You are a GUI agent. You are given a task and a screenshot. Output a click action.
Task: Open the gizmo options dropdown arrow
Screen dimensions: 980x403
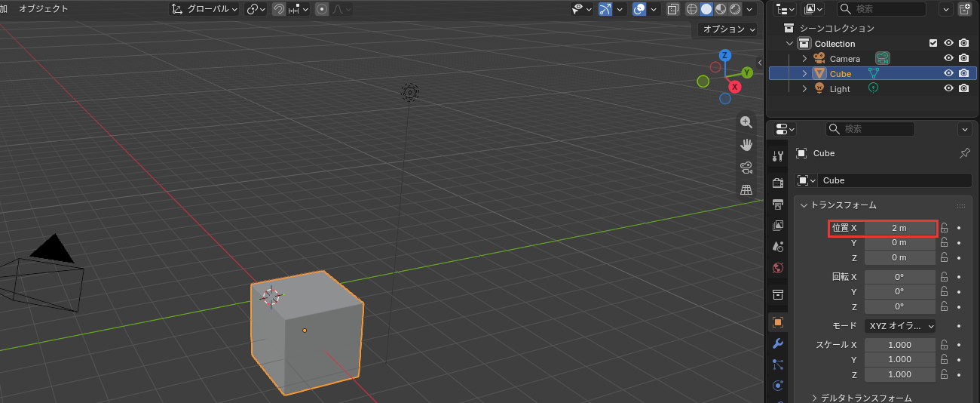click(x=620, y=9)
